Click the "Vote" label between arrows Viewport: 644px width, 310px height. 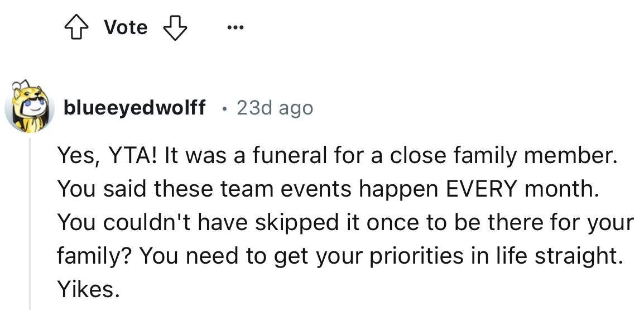pyautogui.click(x=126, y=27)
